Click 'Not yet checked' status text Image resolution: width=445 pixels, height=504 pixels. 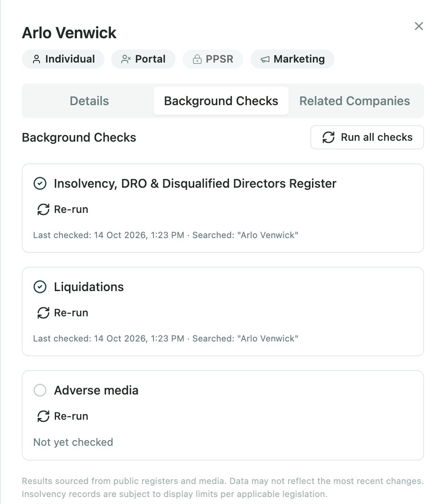(x=73, y=442)
